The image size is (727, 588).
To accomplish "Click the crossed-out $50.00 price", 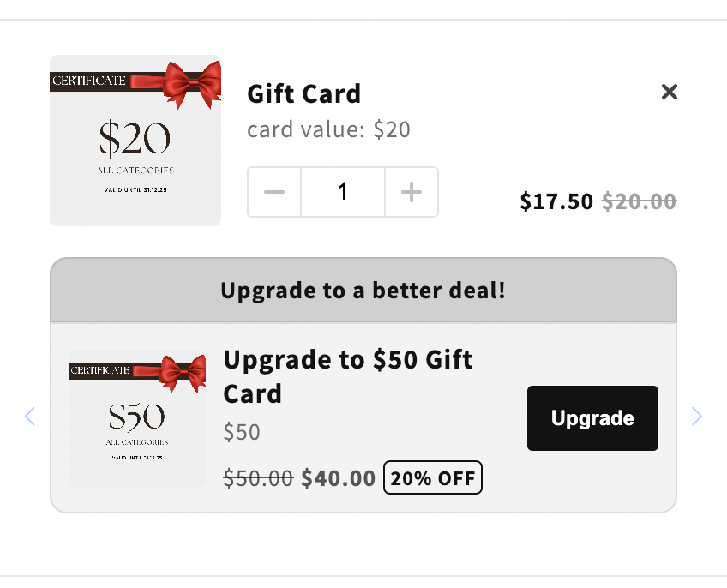I will click(258, 478).
